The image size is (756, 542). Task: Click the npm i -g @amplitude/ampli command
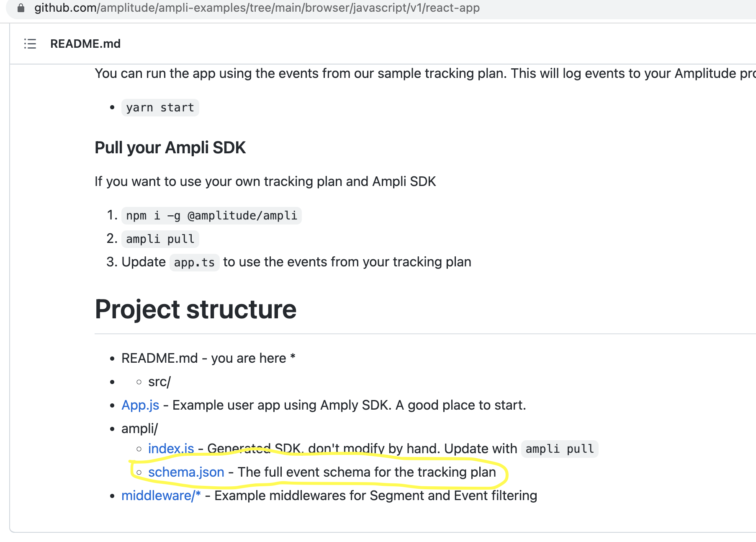pyautogui.click(x=211, y=216)
